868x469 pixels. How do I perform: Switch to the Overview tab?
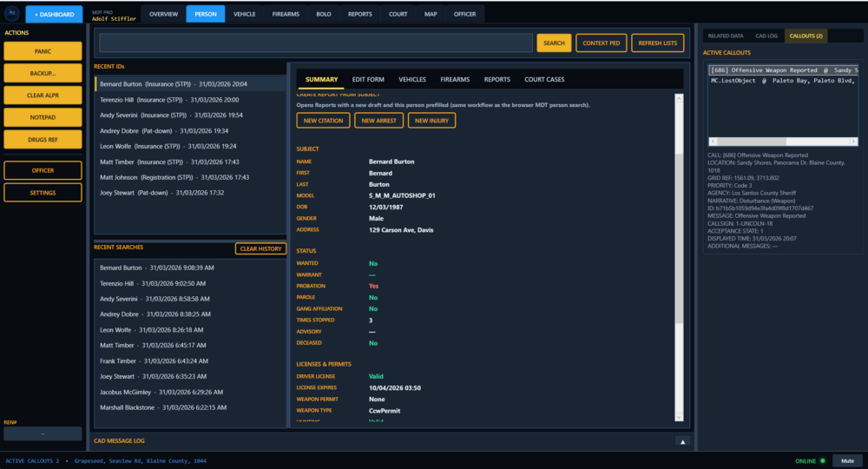163,15
